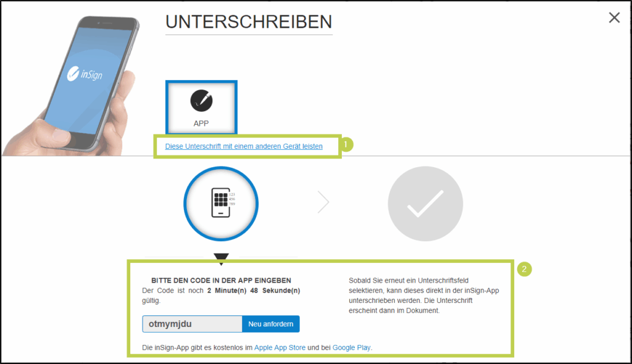The height and width of the screenshot is (364, 632).
Task: Click the code validity countdown text
Action: pyautogui.click(x=221, y=295)
